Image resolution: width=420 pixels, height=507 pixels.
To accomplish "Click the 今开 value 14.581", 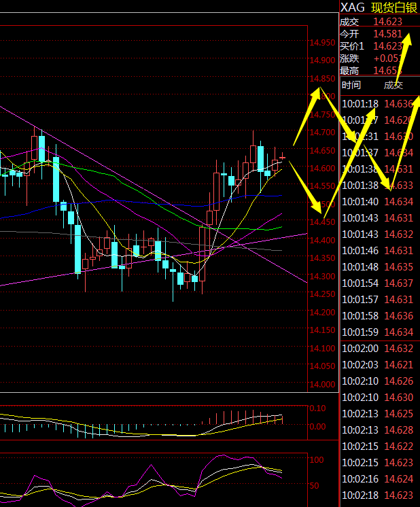I will coord(387,33).
